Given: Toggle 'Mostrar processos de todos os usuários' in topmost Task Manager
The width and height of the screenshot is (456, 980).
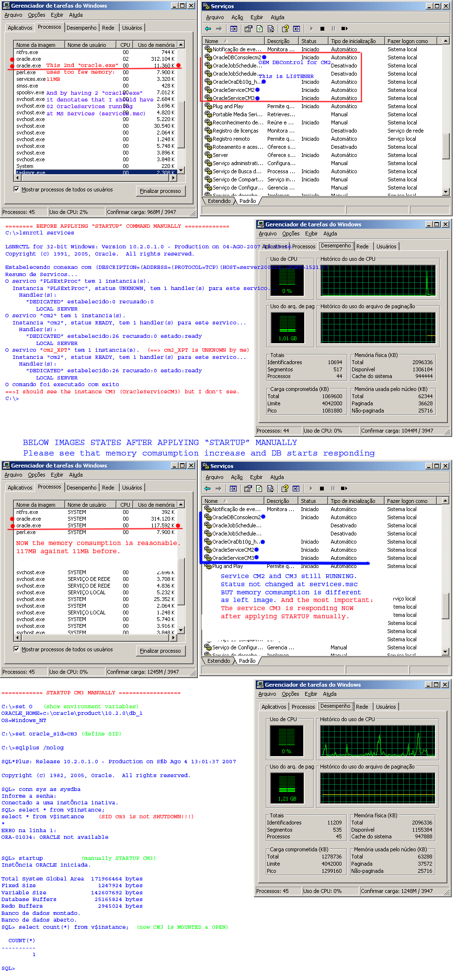Looking at the screenshot, I should coord(17,189).
